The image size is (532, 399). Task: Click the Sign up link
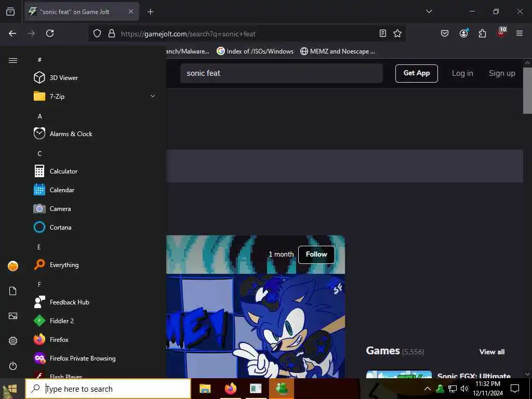[502, 73]
